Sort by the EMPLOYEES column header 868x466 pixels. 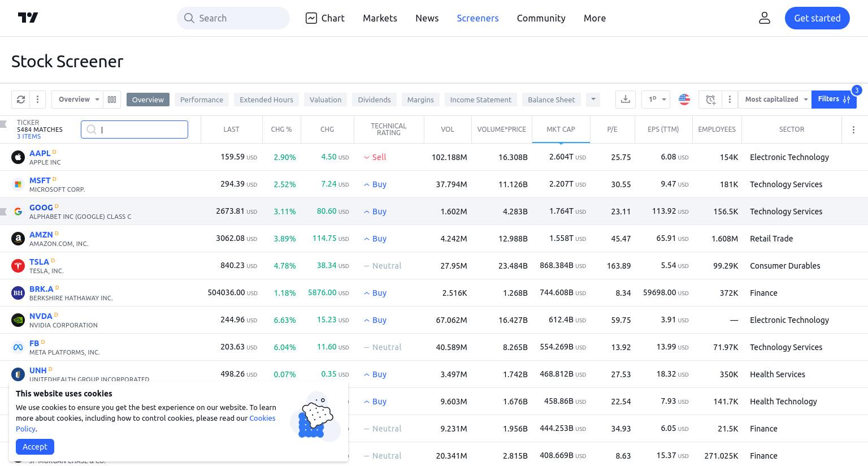pos(717,130)
